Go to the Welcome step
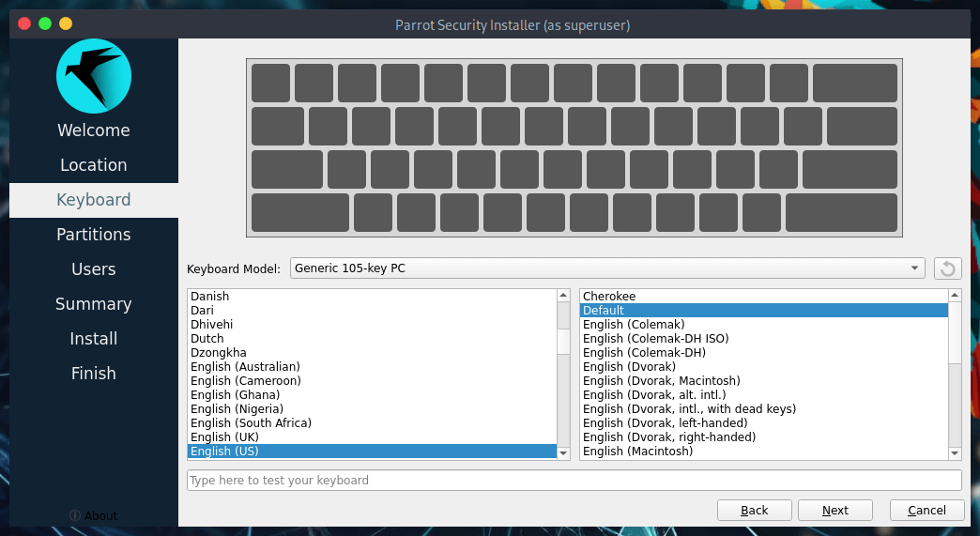The height and width of the screenshot is (536, 980). [94, 130]
